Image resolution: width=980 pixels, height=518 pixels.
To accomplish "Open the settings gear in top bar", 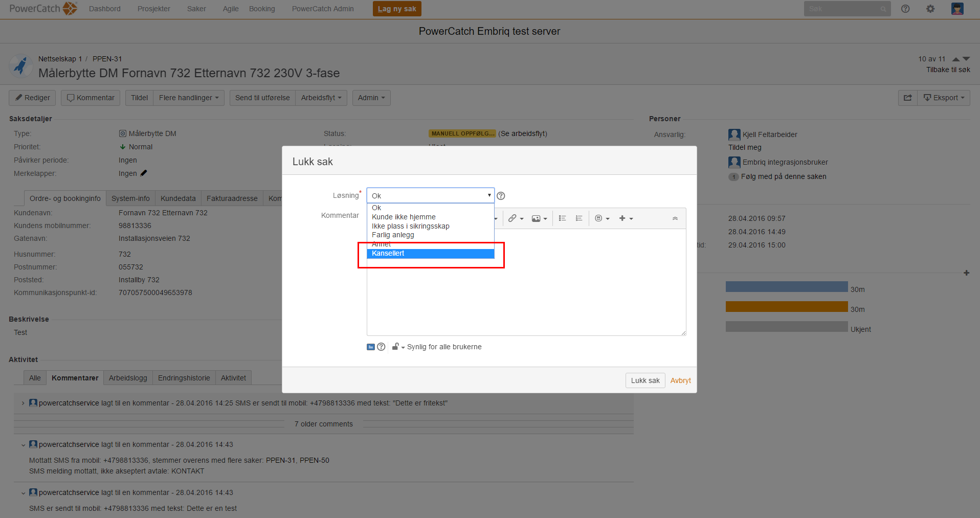I will pyautogui.click(x=930, y=9).
